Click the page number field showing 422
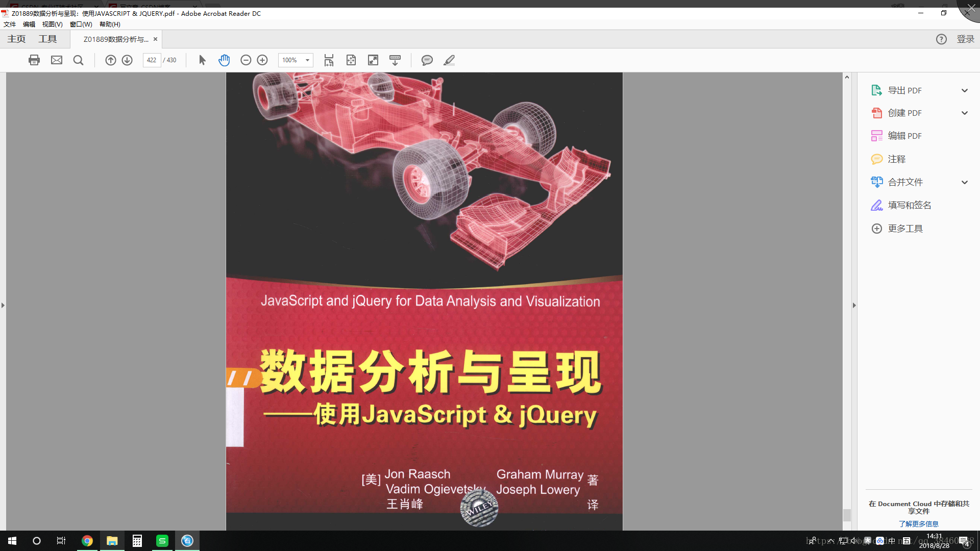The height and width of the screenshot is (551, 980). coord(152,60)
